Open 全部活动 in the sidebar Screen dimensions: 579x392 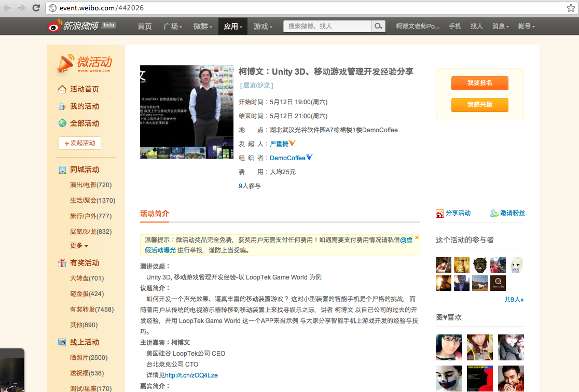coord(84,123)
